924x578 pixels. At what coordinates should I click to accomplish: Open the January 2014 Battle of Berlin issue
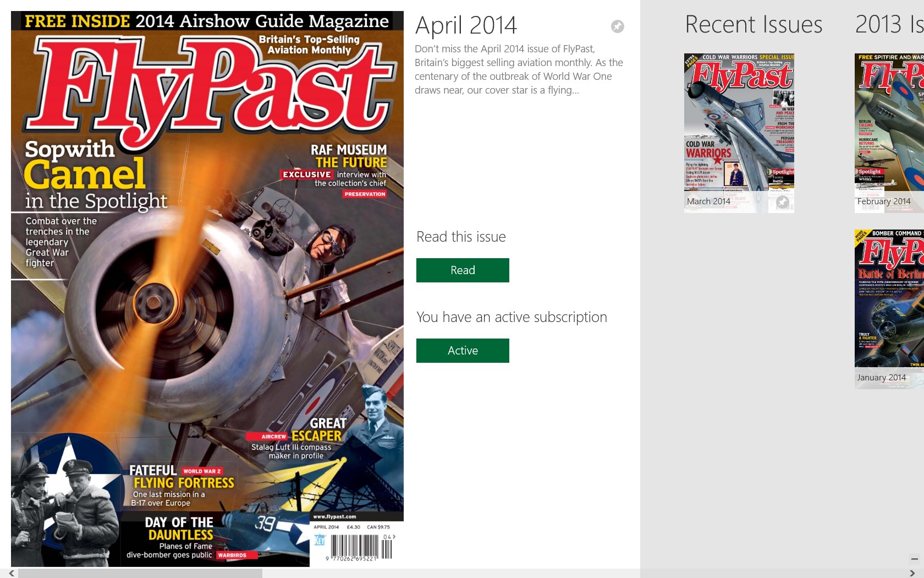click(889, 309)
